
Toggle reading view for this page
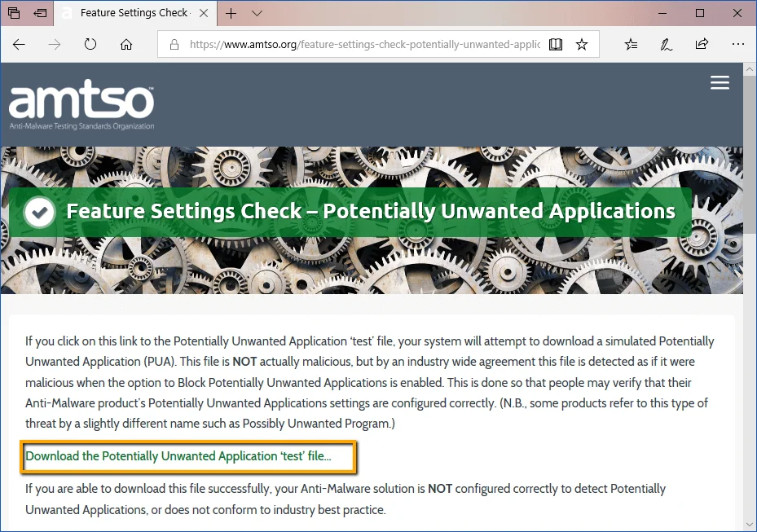tap(556, 45)
